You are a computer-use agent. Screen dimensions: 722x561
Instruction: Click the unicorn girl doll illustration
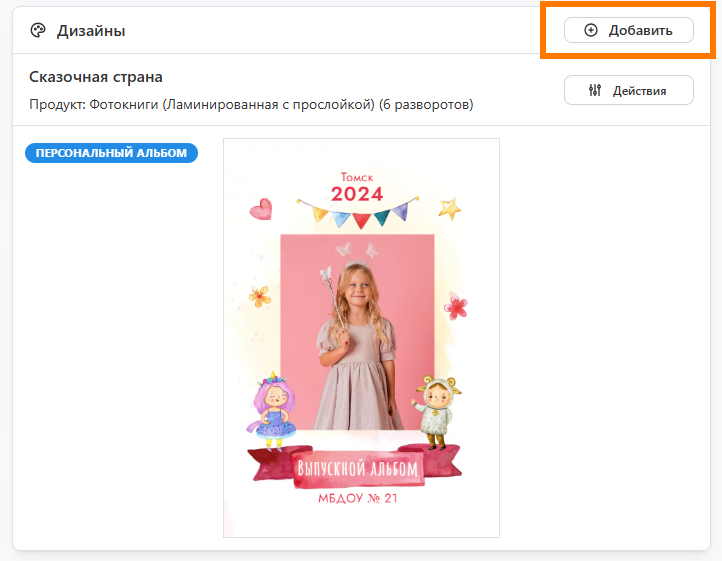click(272, 410)
